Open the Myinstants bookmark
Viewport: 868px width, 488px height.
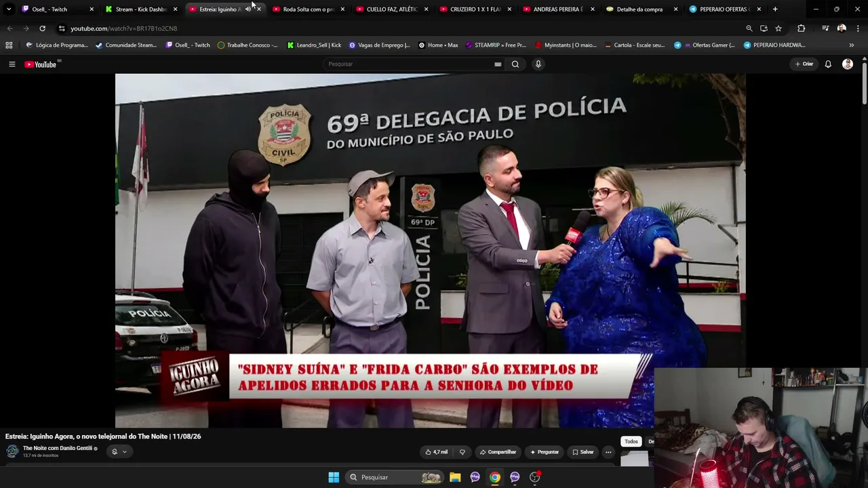[x=566, y=45]
